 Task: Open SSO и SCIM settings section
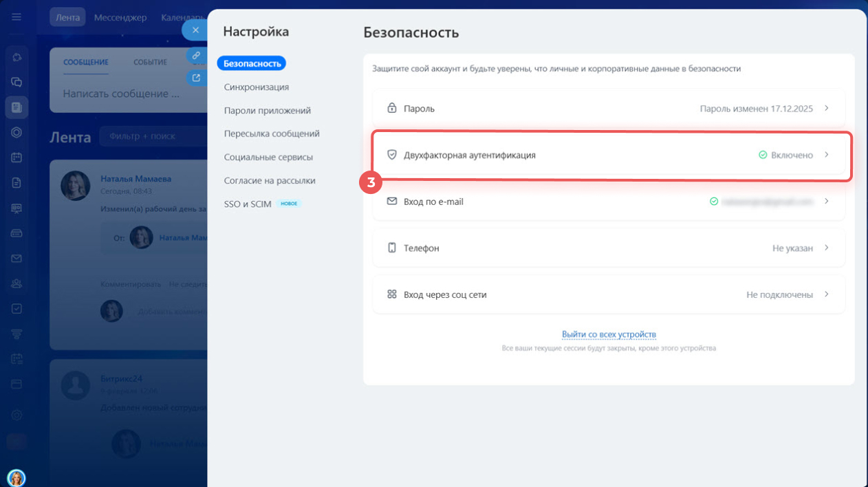click(x=248, y=204)
